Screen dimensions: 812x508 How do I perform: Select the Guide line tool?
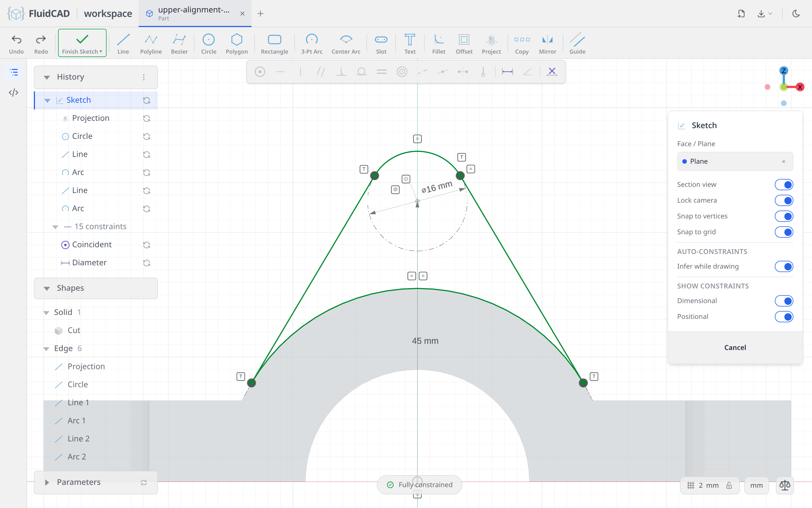577,44
